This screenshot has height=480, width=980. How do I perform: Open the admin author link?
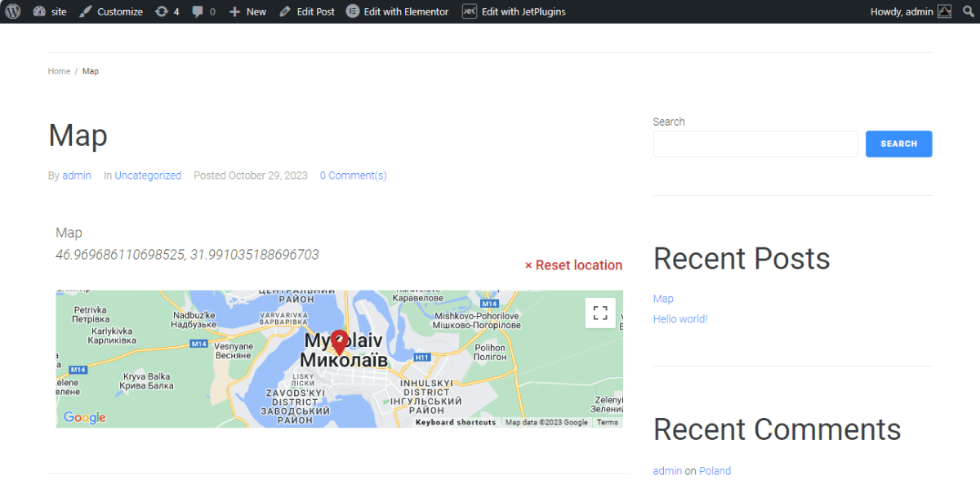click(x=77, y=176)
